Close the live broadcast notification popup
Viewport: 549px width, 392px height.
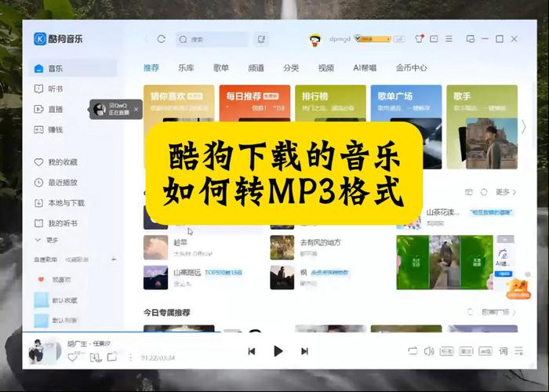point(136,109)
